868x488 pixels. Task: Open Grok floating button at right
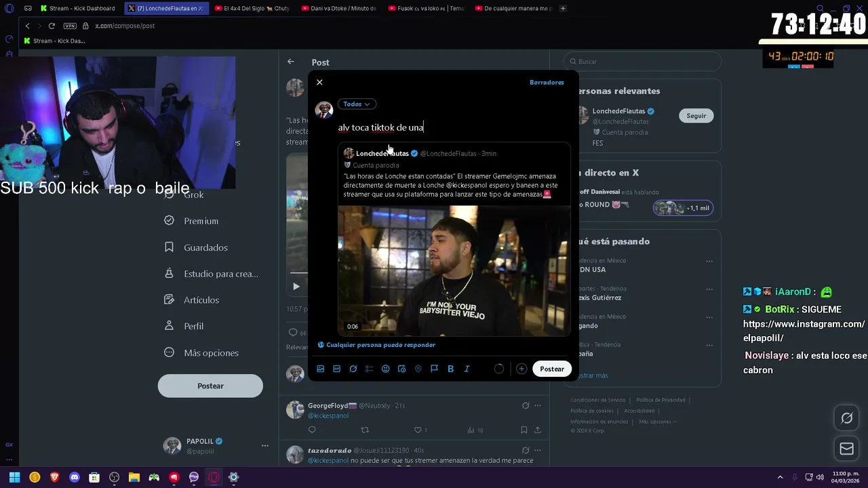[x=847, y=418]
